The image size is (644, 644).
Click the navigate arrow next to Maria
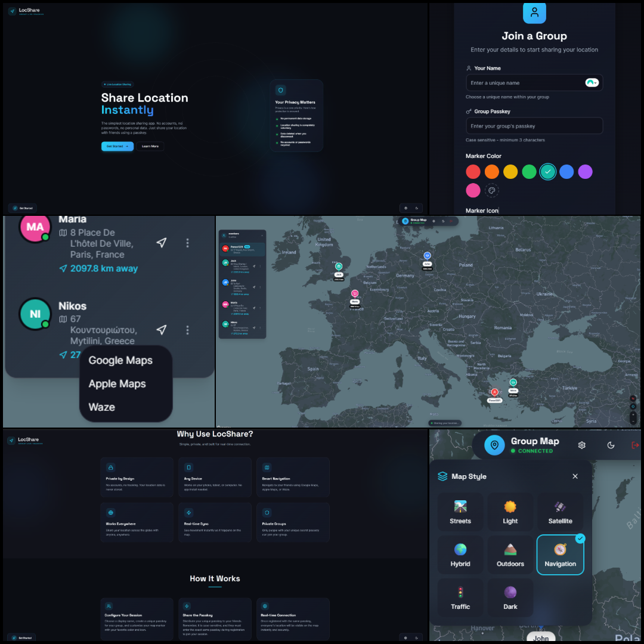162,242
